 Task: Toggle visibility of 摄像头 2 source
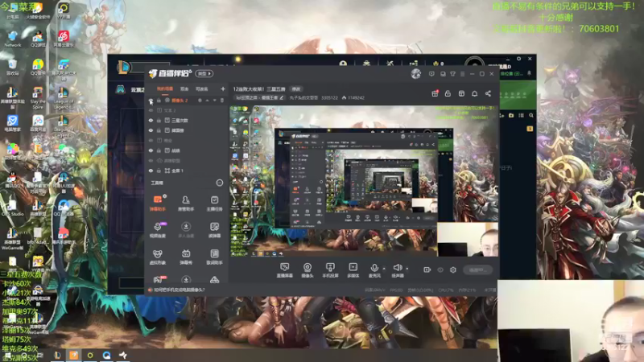151,100
